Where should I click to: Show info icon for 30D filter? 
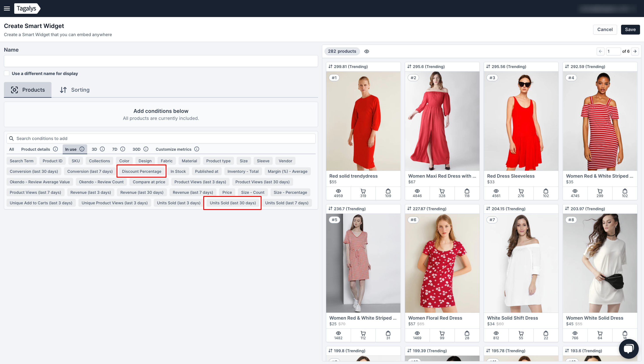pos(146,149)
